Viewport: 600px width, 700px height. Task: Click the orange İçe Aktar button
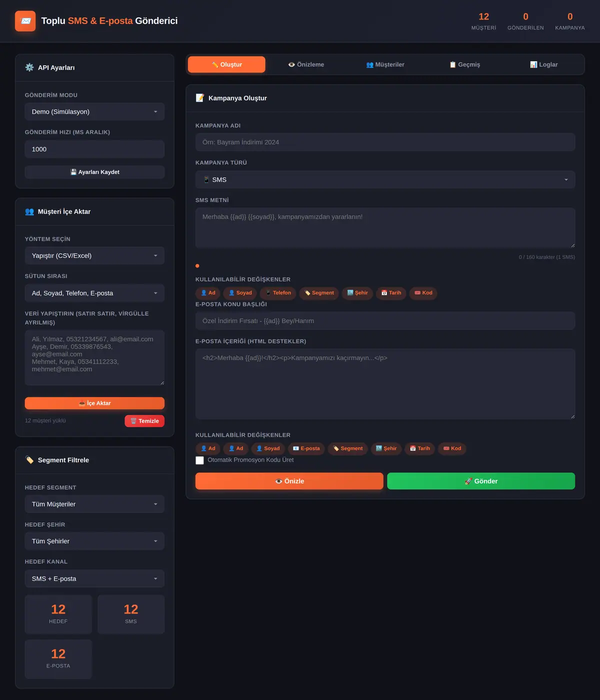tap(94, 403)
